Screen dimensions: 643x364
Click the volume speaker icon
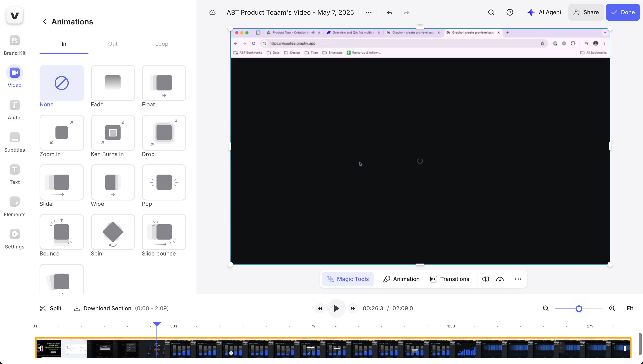click(485, 279)
